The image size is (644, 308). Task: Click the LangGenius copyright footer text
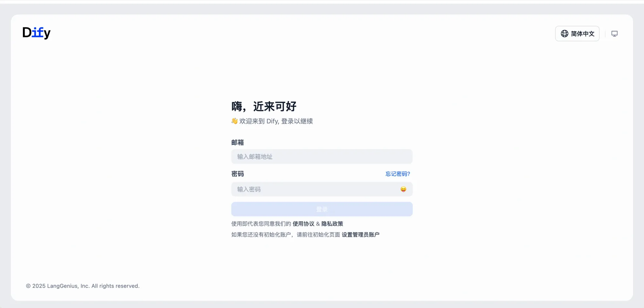pos(83,286)
